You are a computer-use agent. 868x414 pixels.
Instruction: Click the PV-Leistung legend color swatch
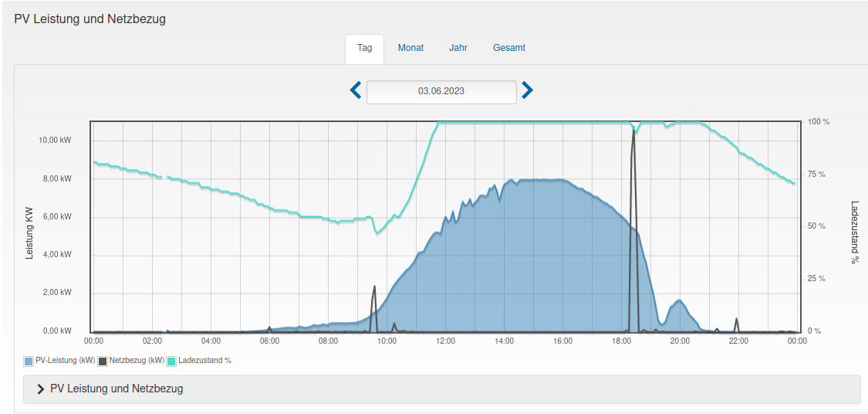click(29, 361)
